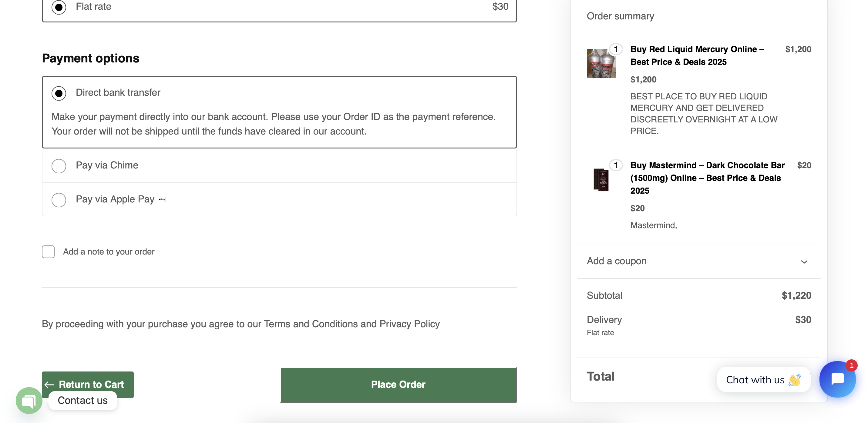Expand the Add a coupon chevron
Image resolution: width=868 pixels, height=423 pixels.
point(804,262)
